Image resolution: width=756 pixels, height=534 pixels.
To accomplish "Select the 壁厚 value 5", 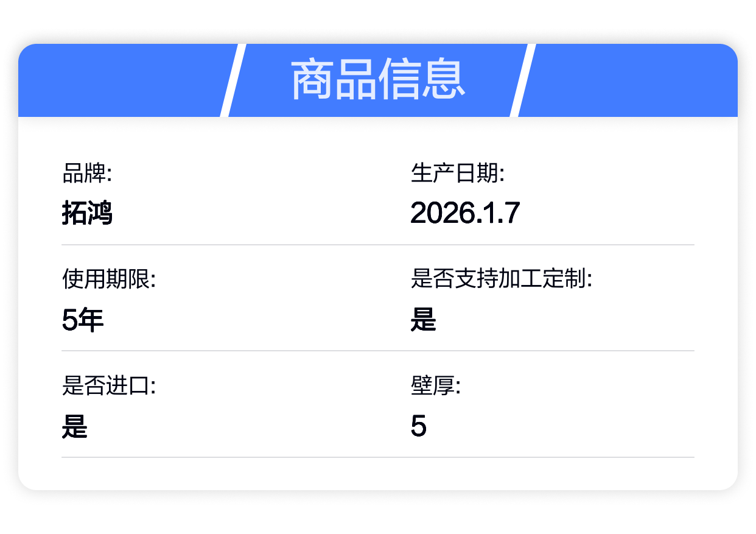I will tap(418, 427).
